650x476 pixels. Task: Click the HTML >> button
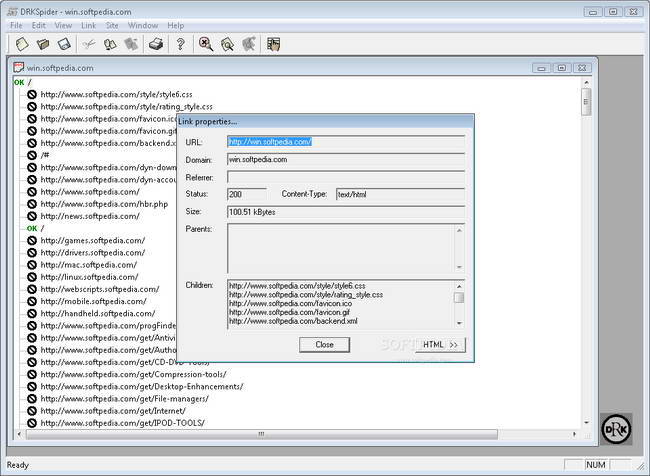[440, 345]
